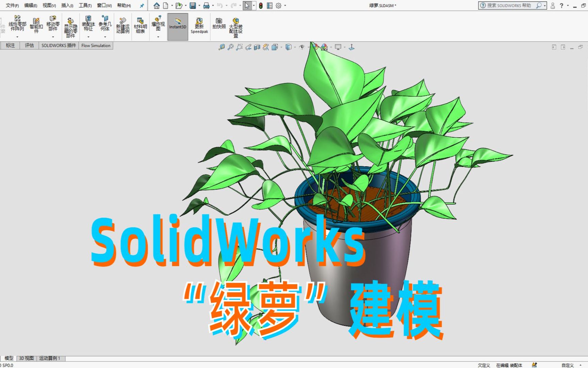Expand the Linear Component Pattern dropdown arrow
Screen dimensions: 588x368
(17, 37)
